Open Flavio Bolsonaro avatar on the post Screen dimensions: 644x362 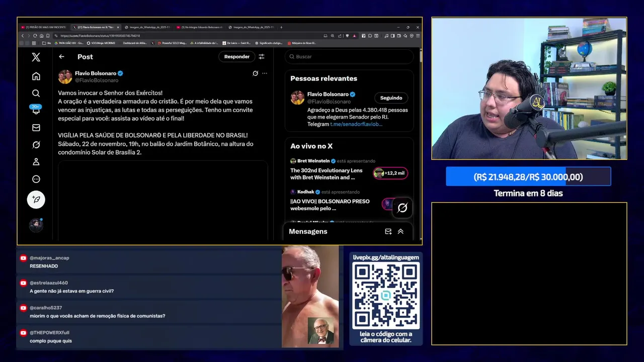point(65,76)
